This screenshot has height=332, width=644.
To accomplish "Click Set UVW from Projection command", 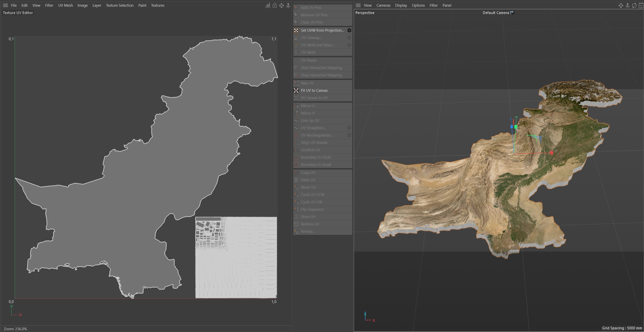I will tap(322, 30).
